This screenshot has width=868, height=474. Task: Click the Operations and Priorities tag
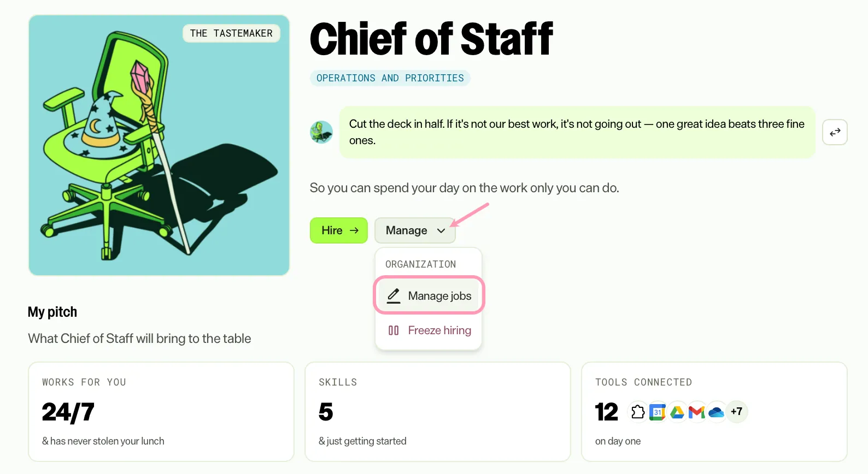390,78
